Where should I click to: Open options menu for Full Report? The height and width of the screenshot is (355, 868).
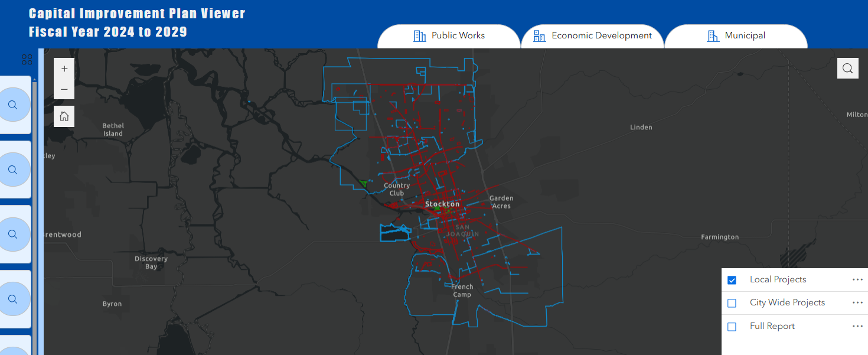pyautogui.click(x=857, y=326)
